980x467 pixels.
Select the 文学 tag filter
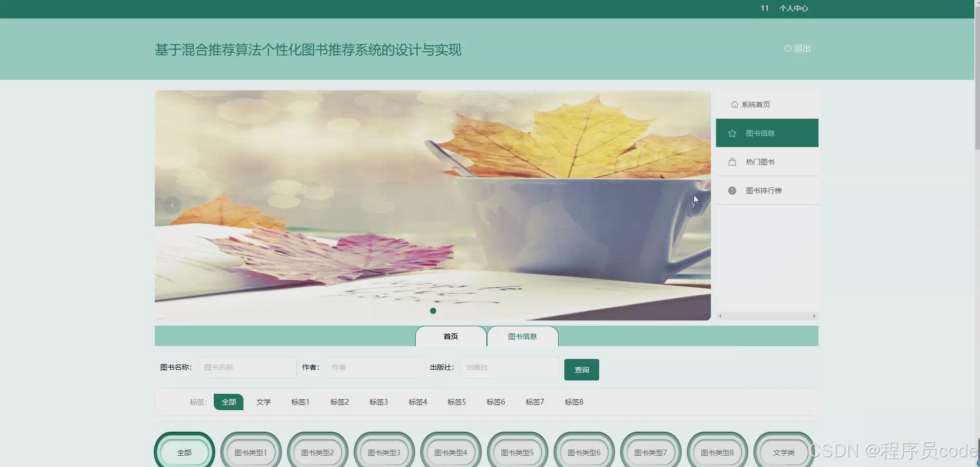tap(263, 402)
